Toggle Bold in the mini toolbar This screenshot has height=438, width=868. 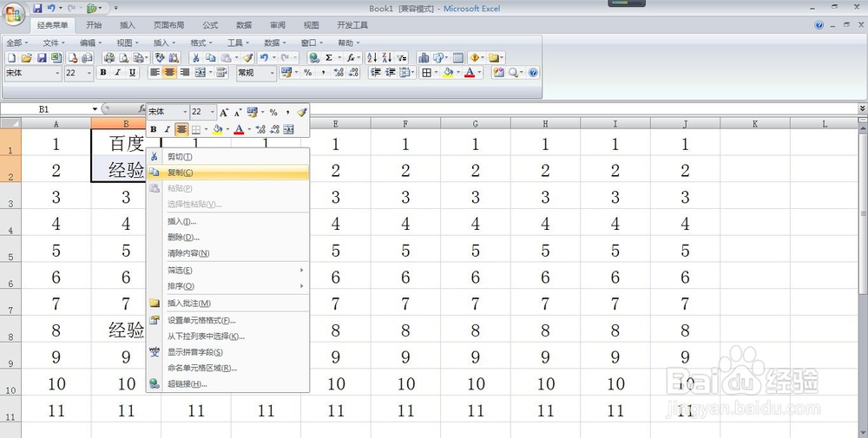154,129
